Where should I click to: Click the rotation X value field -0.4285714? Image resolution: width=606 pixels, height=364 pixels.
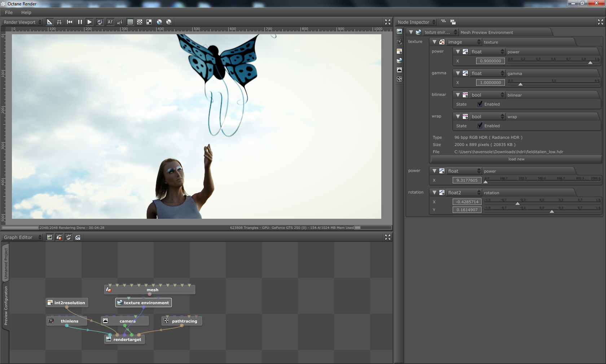(x=467, y=202)
